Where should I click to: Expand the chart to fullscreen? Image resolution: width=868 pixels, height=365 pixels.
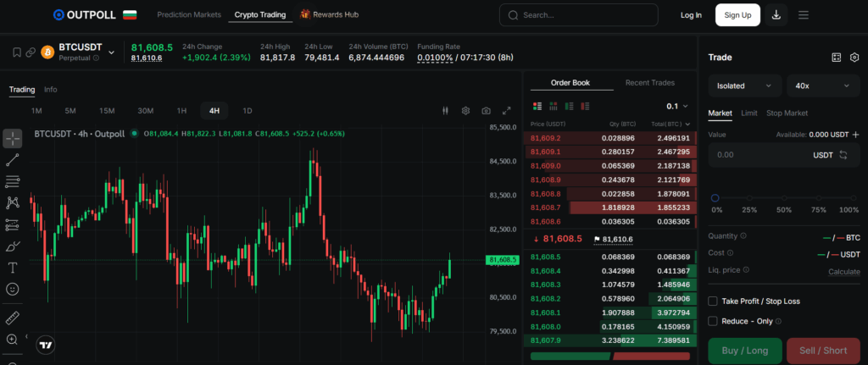point(506,111)
